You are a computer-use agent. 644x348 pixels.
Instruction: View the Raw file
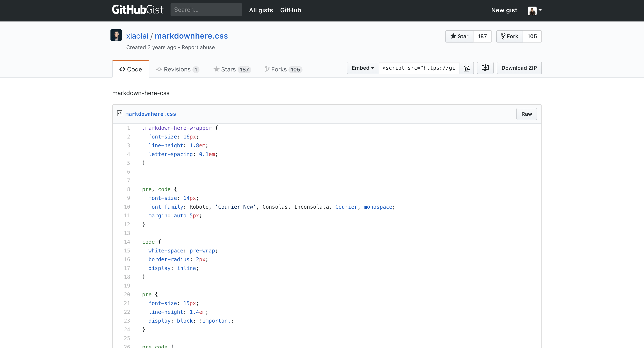[527, 114]
